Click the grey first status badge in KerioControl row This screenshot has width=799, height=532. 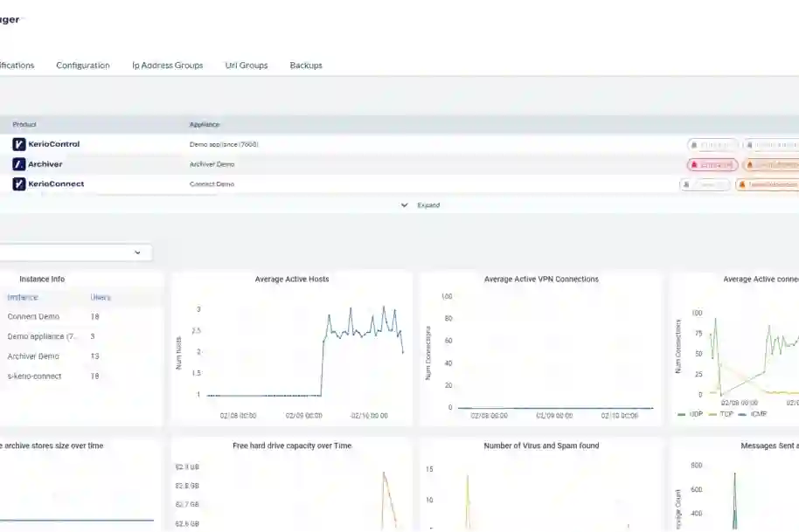click(712, 145)
